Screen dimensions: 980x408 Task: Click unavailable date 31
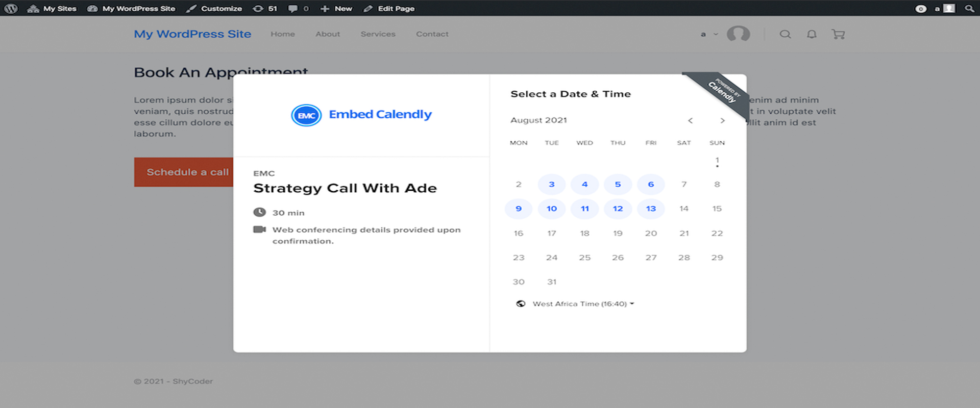pyautogui.click(x=552, y=282)
